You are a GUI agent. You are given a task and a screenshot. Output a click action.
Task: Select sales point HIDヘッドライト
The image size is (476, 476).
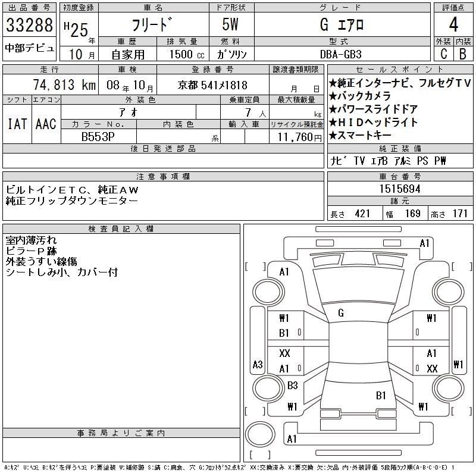(x=374, y=122)
